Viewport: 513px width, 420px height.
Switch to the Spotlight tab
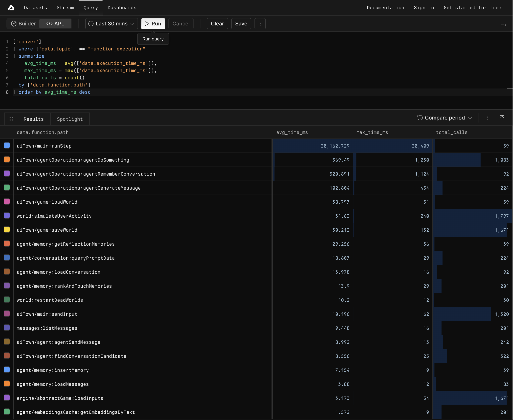click(70, 119)
